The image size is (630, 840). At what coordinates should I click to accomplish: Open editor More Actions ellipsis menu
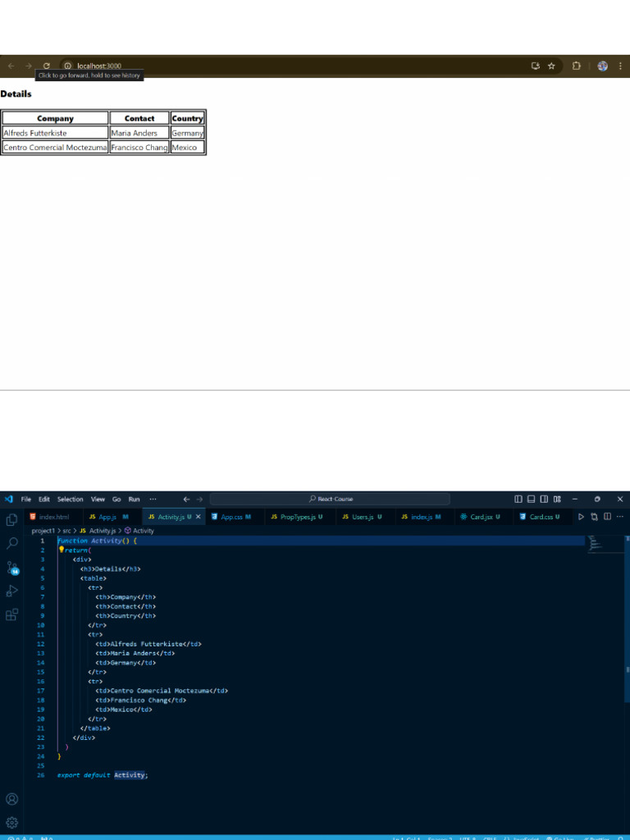click(620, 517)
